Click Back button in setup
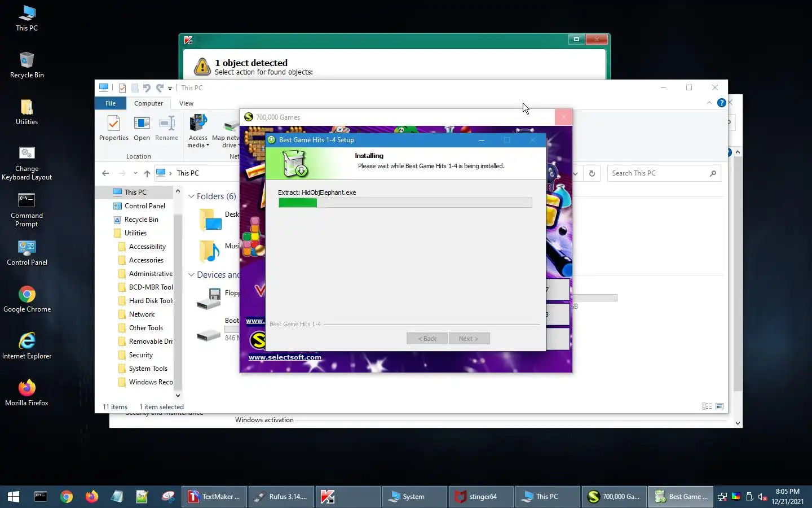812x508 pixels. coord(427,339)
